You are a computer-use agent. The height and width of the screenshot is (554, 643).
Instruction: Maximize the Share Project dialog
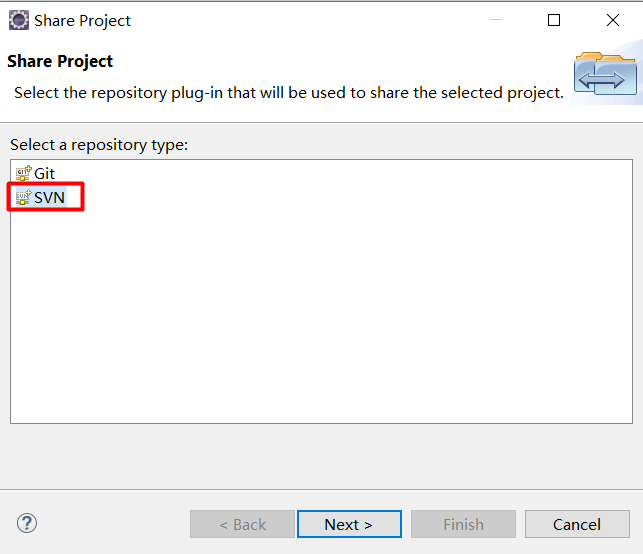(554, 20)
